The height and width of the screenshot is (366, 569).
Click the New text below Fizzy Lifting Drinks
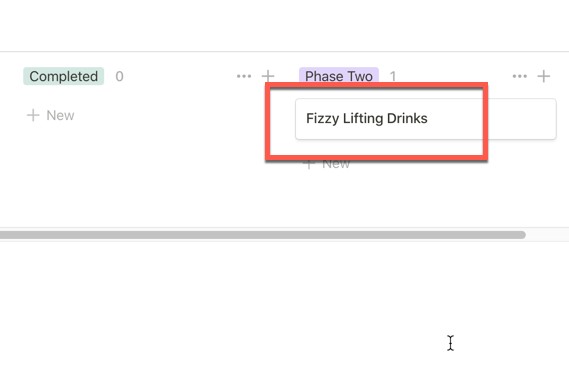[336, 164]
